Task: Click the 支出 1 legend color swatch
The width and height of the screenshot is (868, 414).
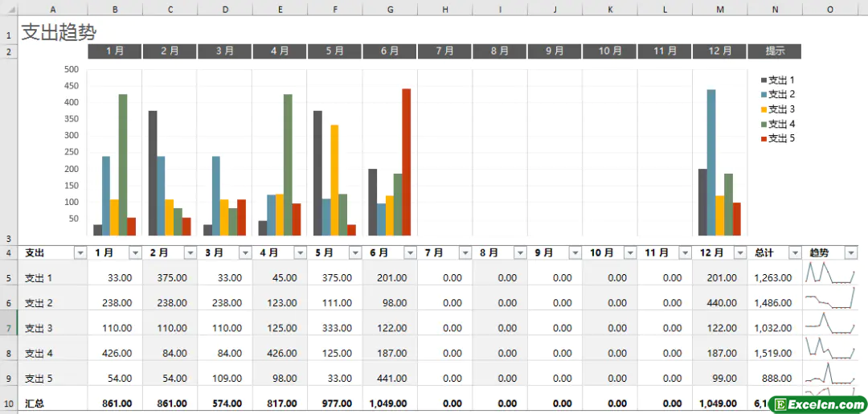Action: pyautogui.click(x=764, y=80)
